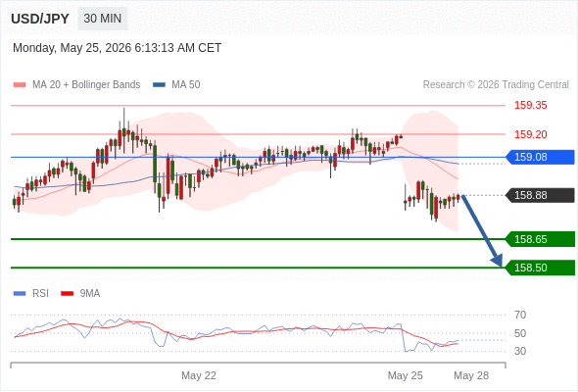Click the May 28 date axis label
The width and height of the screenshot is (578, 392).
[x=471, y=375]
